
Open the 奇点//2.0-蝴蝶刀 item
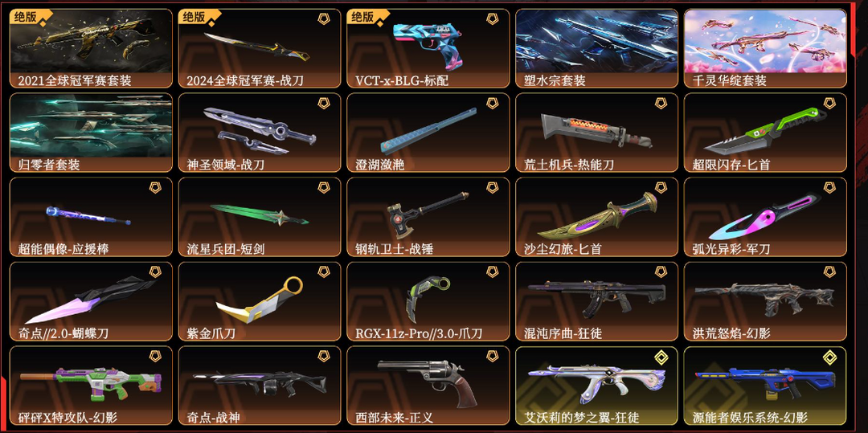[x=91, y=302]
